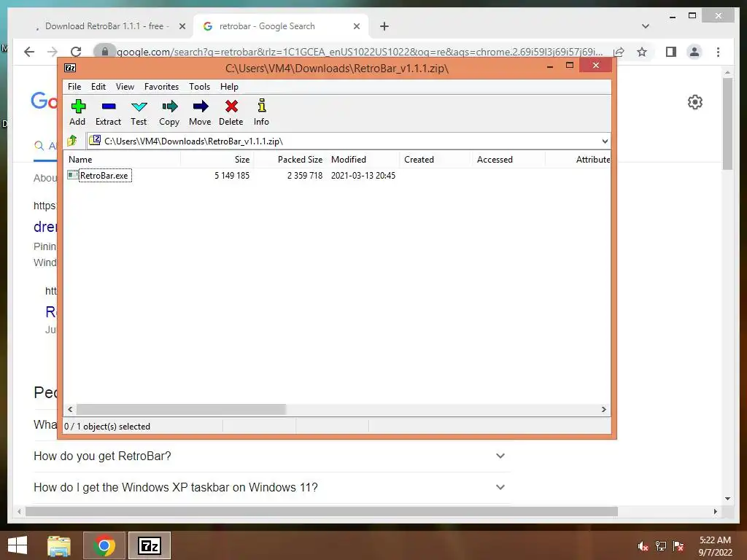Select the RetroBar.exe file icon

pyautogui.click(x=72, y=175)
